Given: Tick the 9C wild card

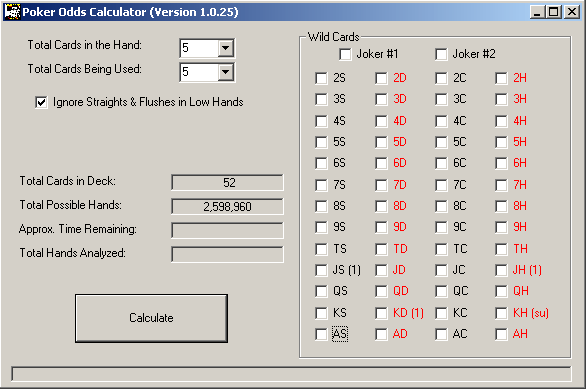Looking at the screenshot, I should (x=441, y=227).
